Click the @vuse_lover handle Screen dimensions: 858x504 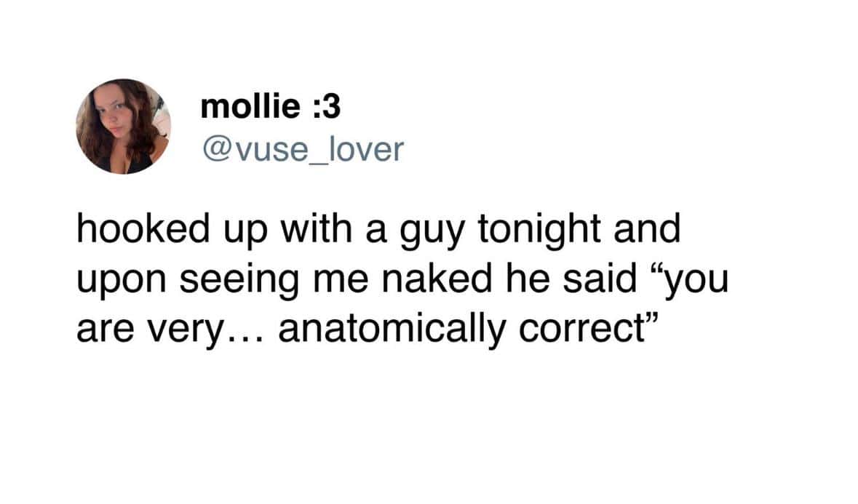[x=301, y=149]
